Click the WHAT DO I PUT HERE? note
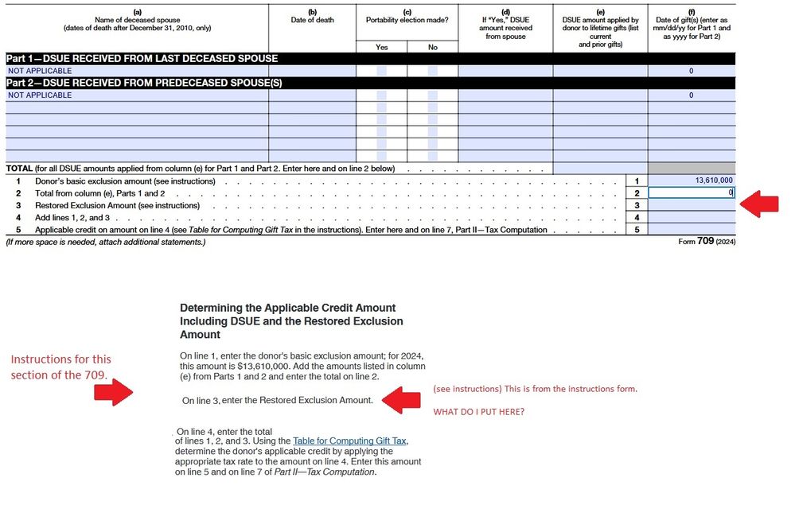 pyautogui.click(x=478, y=412)
